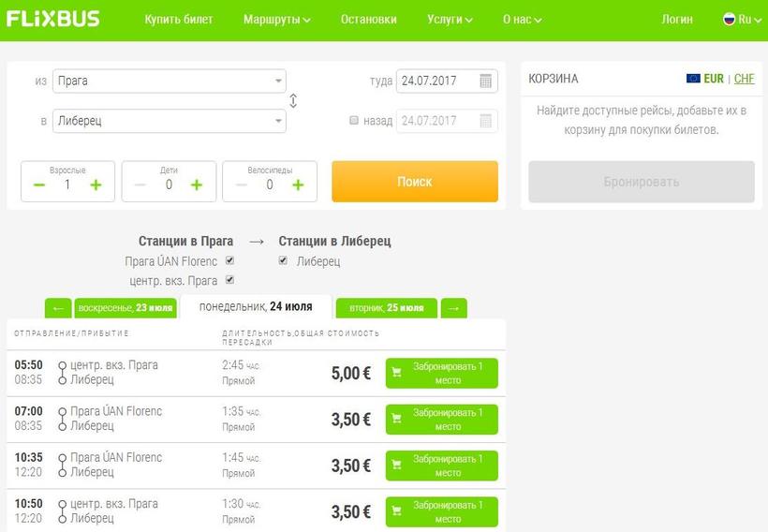
Task: Swap departure and destination cities arrow
Action: coord(293,100)
